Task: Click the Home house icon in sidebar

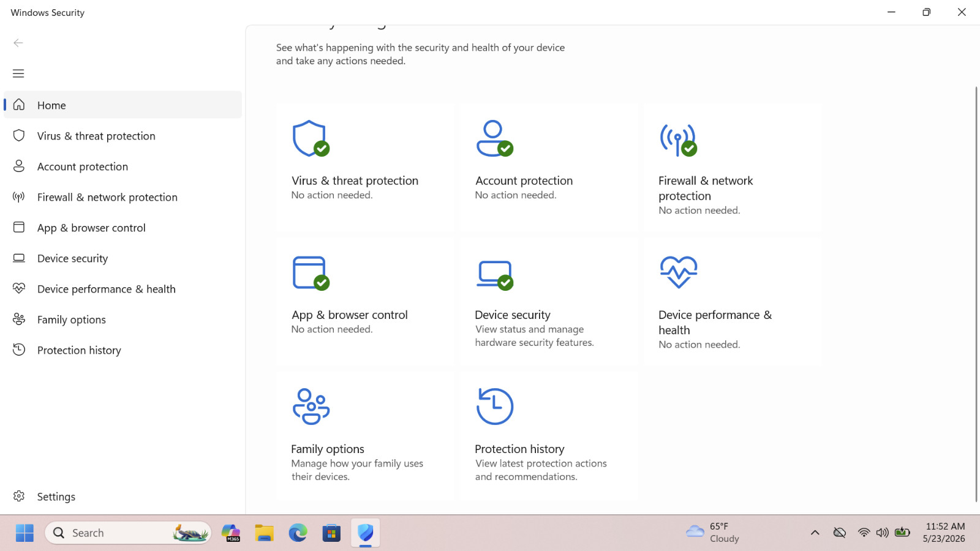Action: tap(19, 105)
